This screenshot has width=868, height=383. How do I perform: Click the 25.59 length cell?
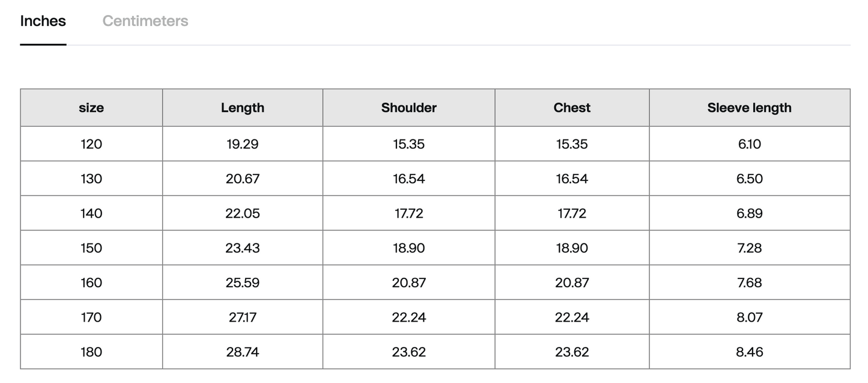point(243,283)
